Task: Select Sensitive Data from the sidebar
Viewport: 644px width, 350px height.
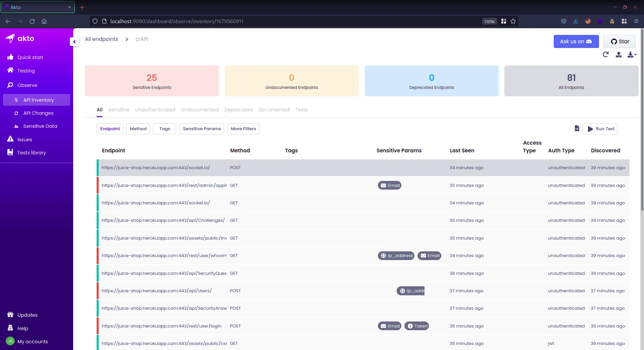Action: click(40, 126)
